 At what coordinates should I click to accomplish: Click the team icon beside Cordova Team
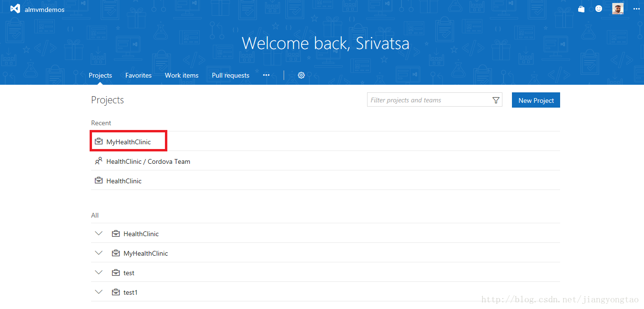99,161
